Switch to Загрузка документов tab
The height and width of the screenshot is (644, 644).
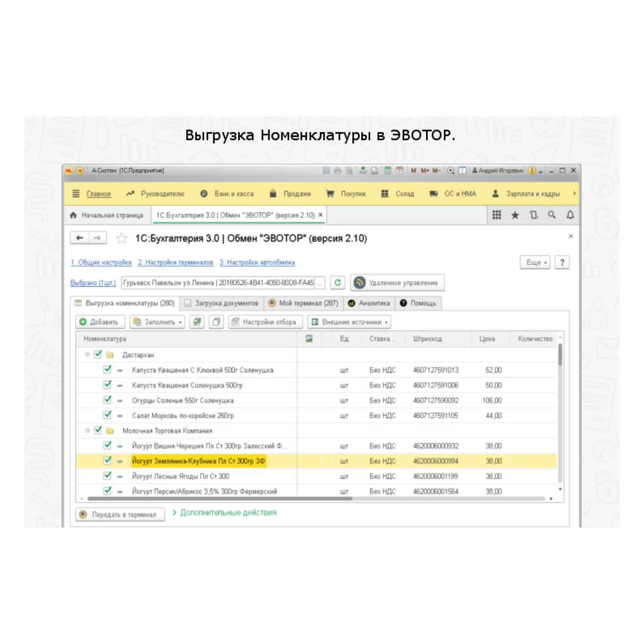[x=222, y=303]
